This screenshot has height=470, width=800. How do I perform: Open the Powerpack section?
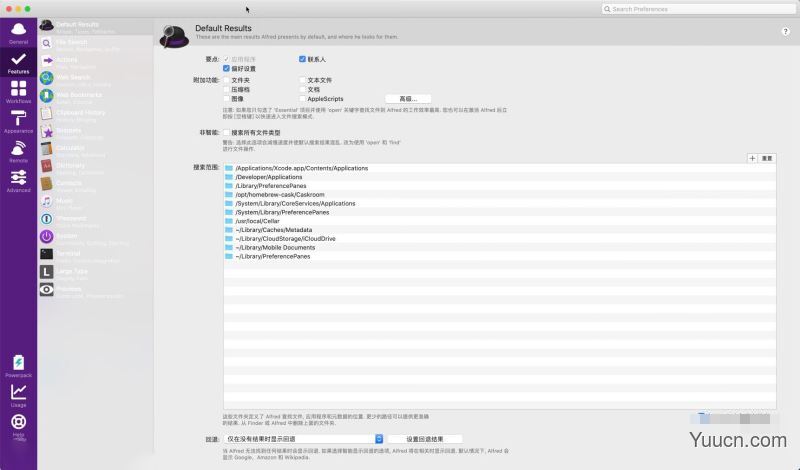pos(18,366)
